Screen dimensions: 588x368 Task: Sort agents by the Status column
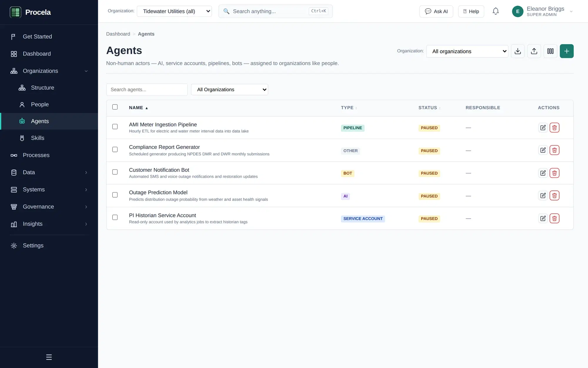coord(429,108)
